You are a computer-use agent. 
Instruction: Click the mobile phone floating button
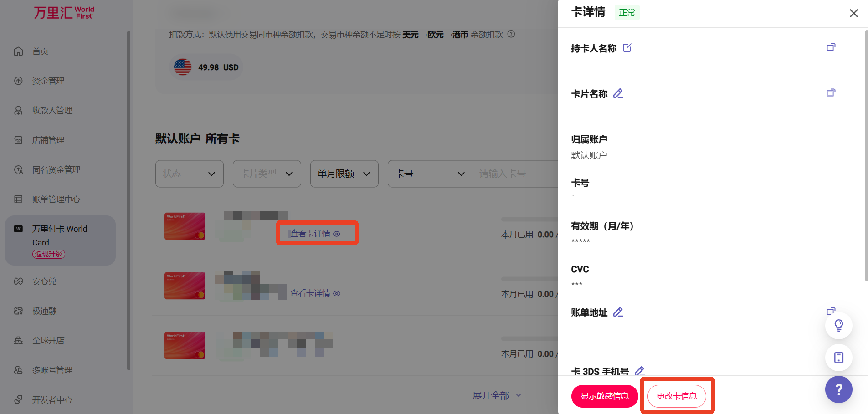(839, 358)
